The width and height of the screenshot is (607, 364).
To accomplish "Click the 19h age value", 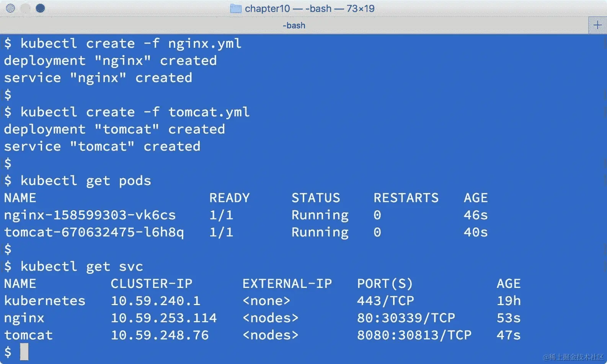I will [x=509, y=301].
